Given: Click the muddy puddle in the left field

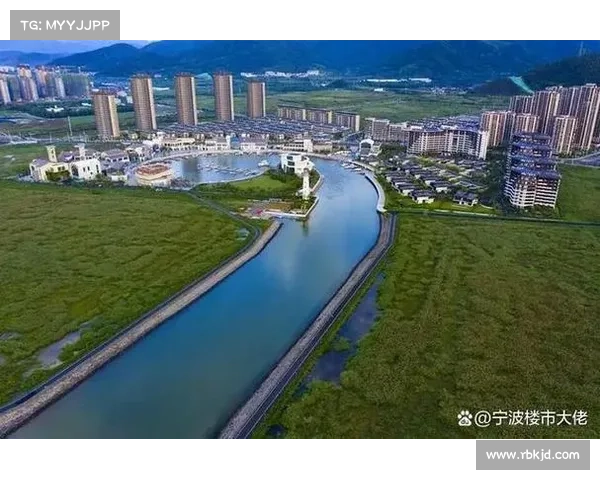Looking at the screenshot, I should click(60, 347).
